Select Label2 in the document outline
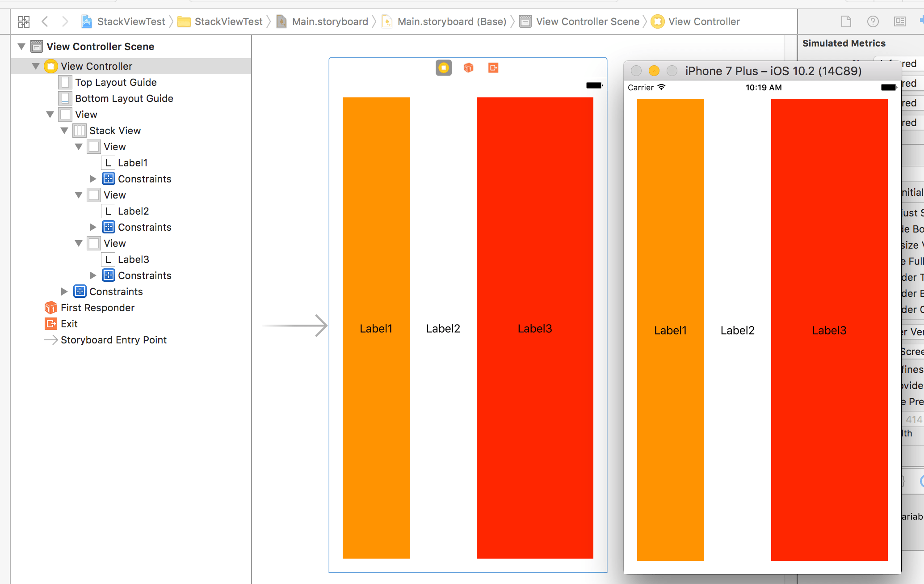Image resolution: width=924 pixels, height=584 pixels. click(x=134, y=211)
